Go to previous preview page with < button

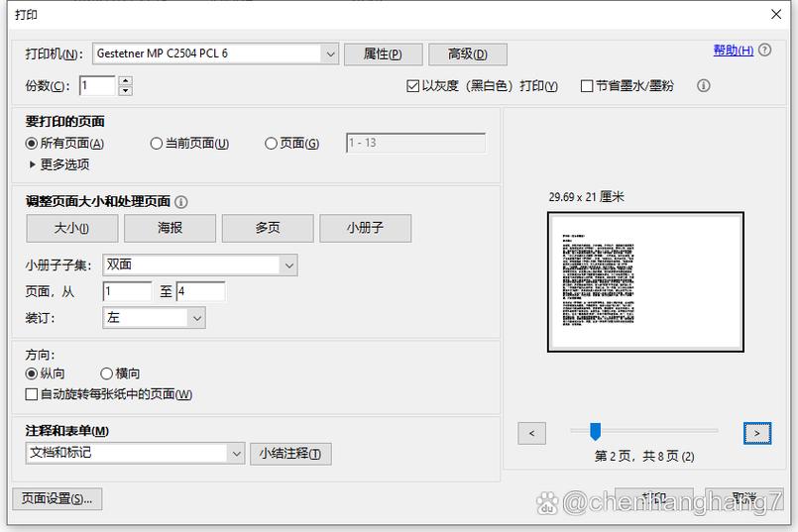click(531, 433)
